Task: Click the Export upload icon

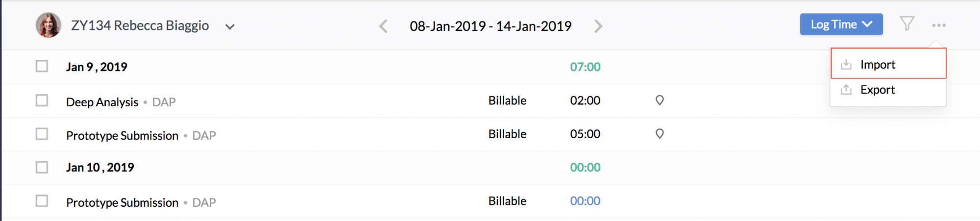Action: click(846, 90)
